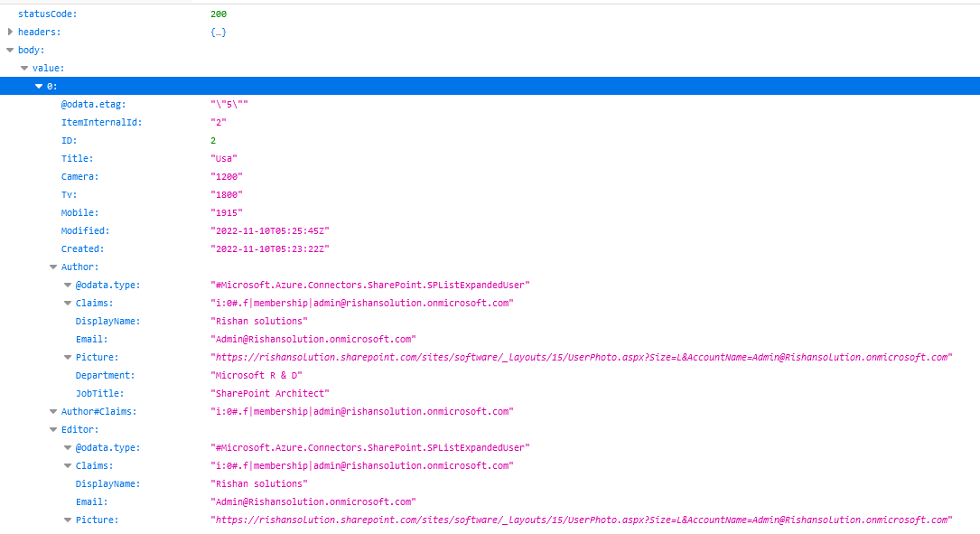Toggle arrow beside Editor's Claims key
Image resolution: width=980 pixels, height=534 pixels.
coord(68,465)
